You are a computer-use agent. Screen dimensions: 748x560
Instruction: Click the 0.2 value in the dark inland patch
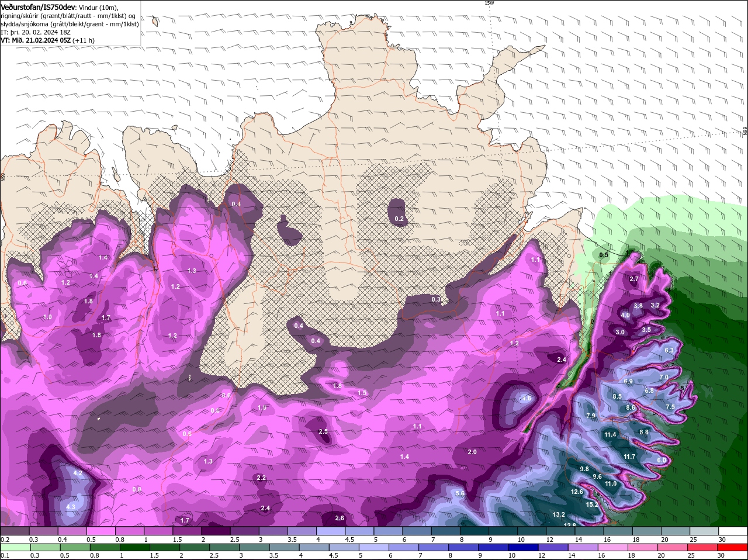(400, 219)
